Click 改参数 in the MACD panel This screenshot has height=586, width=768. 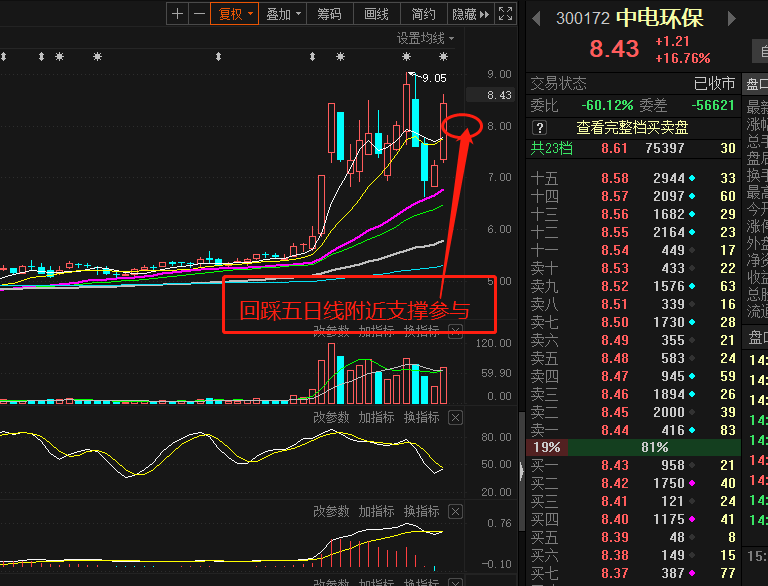[x=331, y=512]
